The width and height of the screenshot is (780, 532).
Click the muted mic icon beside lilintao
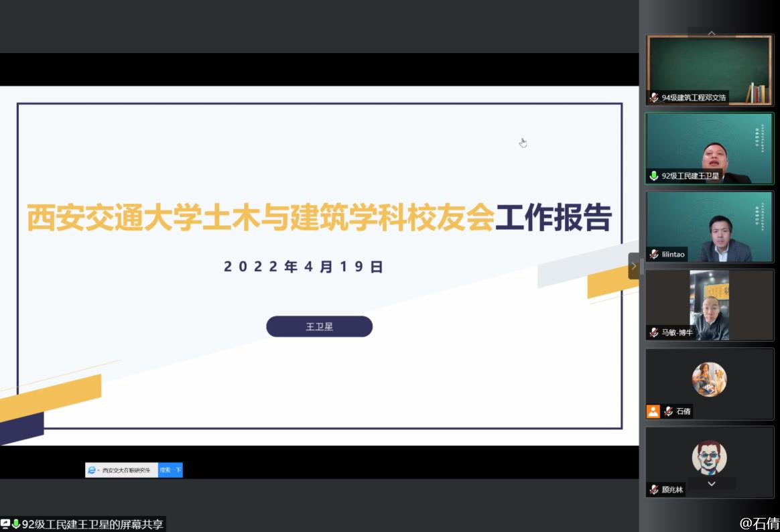click(654, 255)
